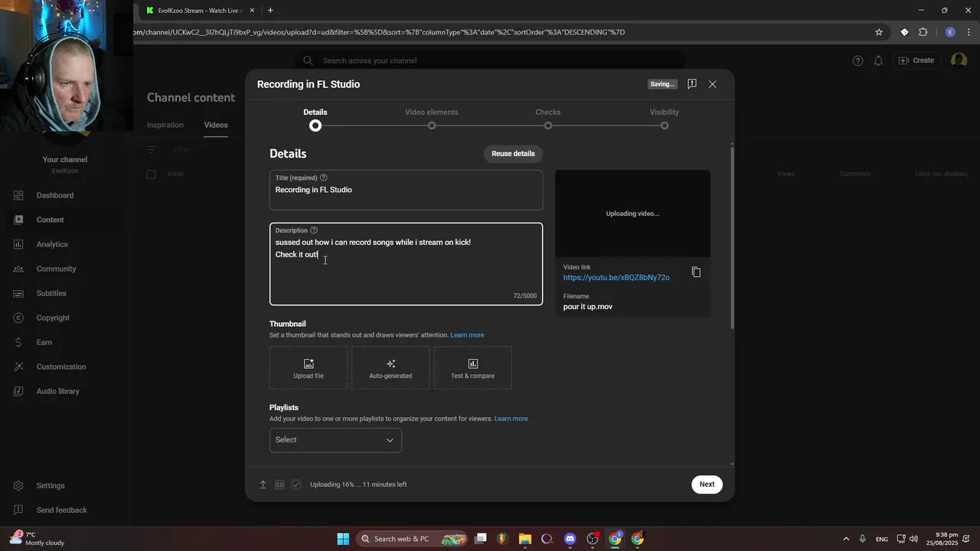The width and height of the screenshot is (980, 551).
Task: Open File Explorer from the taskbar
Action: tap(525, 539)
